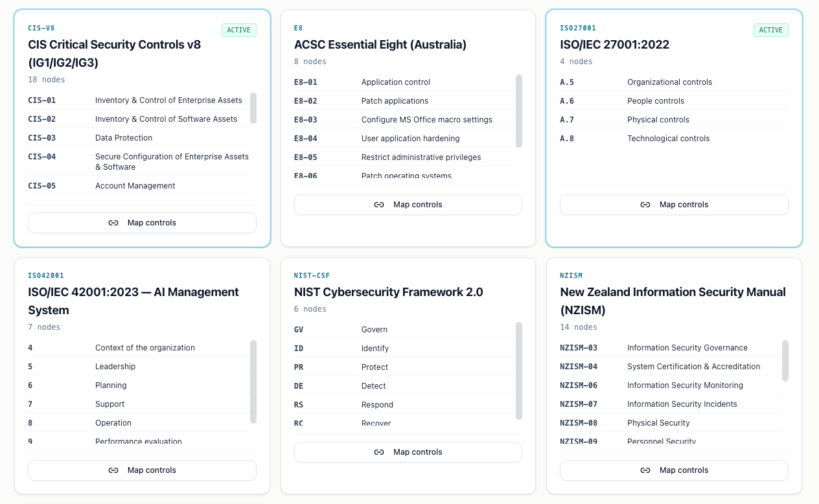
Task: Click the scrollbar in the NIST CSF node list
Action: (x=519, y=371)
